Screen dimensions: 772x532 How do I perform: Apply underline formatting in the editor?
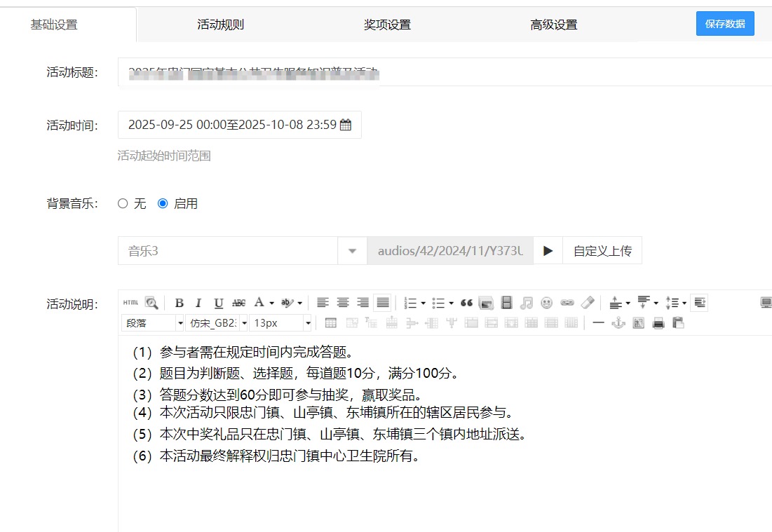tap(218, 302)
